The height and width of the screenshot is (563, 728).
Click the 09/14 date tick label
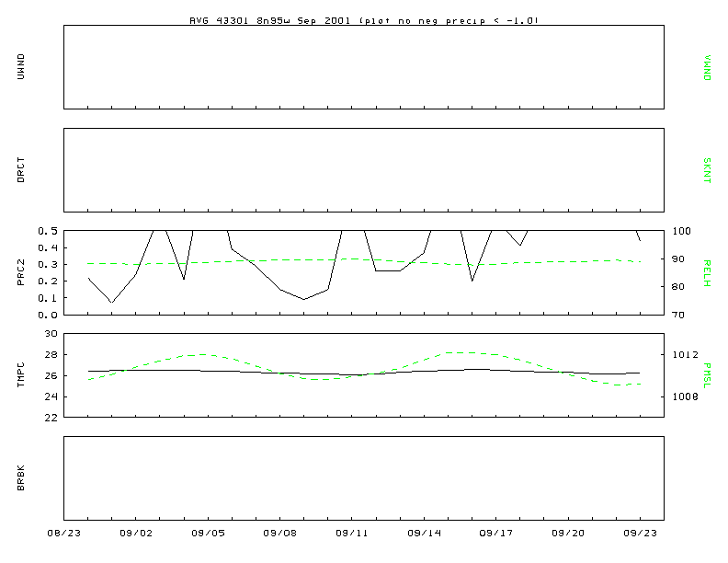(x=425, y=534)
